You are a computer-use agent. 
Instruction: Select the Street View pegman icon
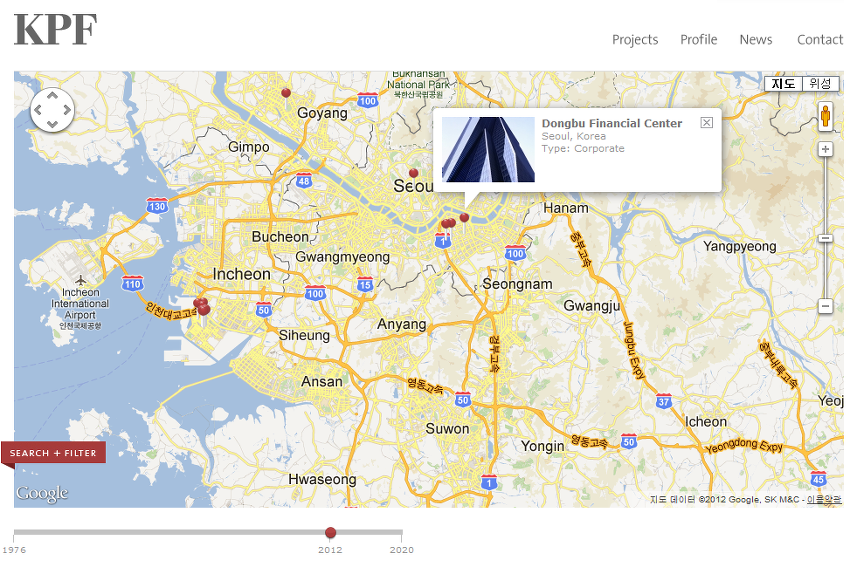click(x=825, y=116)
